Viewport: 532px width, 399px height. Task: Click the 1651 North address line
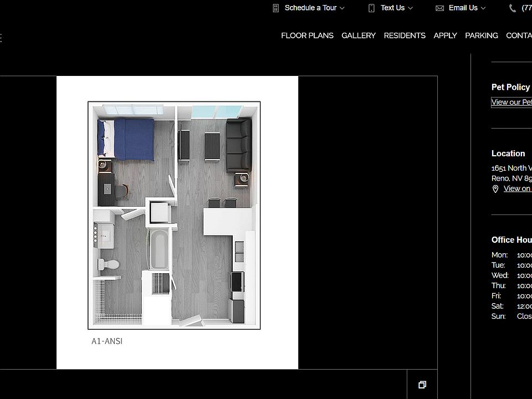(x=511, y=168)
